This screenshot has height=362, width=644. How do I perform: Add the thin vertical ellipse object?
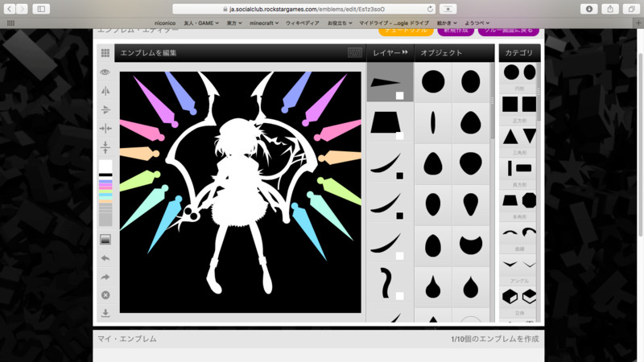click(433, 122)
